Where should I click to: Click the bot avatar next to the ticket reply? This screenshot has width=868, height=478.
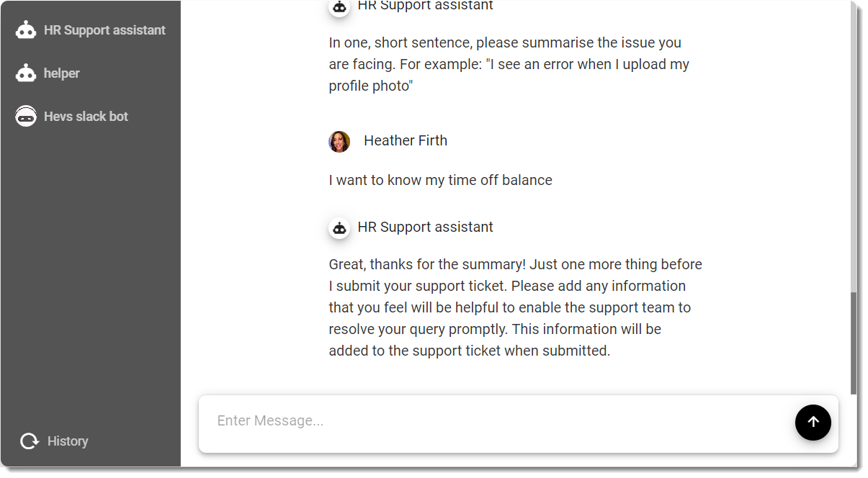click(x=339, y=227)
